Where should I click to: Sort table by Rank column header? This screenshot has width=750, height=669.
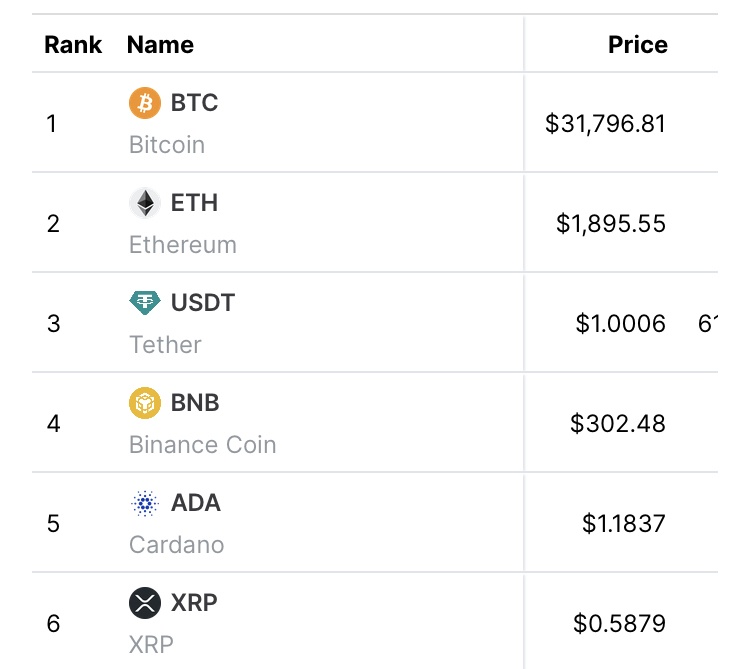click(x=73, y=45)
